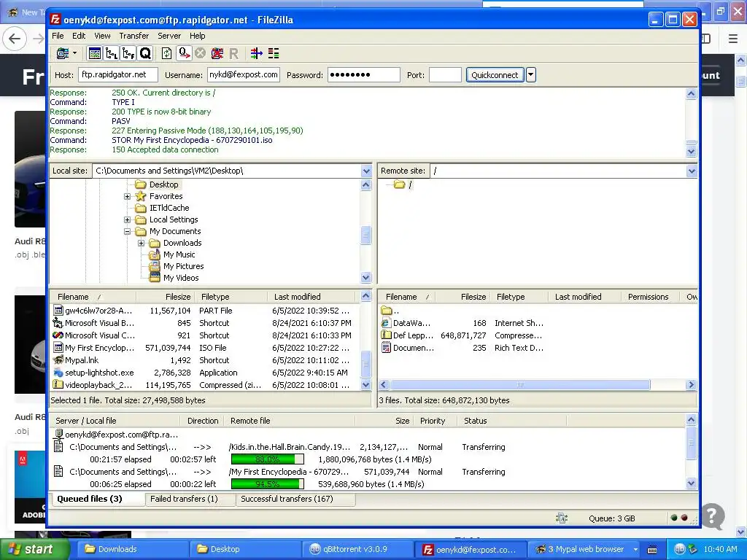Select remote DataWa... file icon

tap(386, 323)
